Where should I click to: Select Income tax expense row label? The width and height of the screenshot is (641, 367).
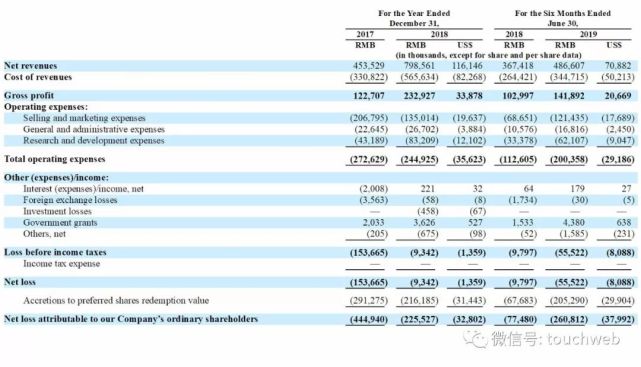tap(62, 264)
